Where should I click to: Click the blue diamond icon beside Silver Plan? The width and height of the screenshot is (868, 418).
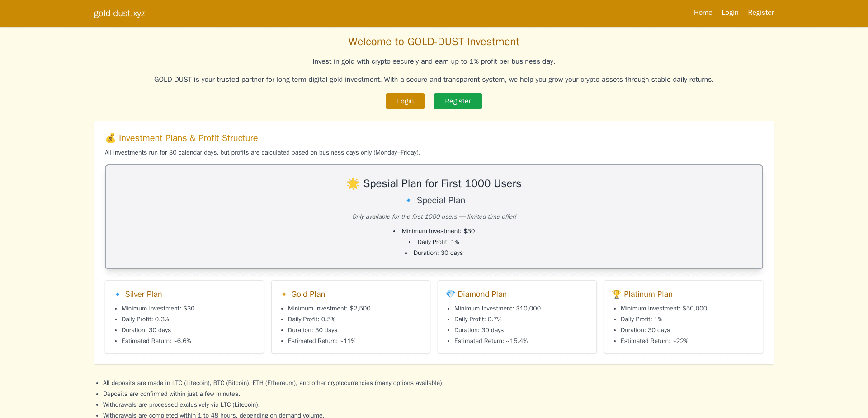(x=118, y=295)
